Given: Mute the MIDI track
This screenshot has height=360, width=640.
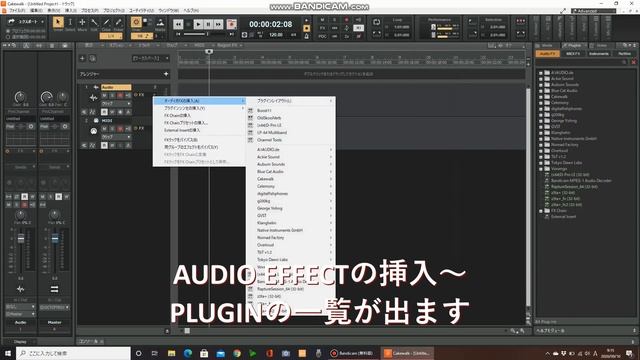Looking at the screenshot, I should point(104,129).
